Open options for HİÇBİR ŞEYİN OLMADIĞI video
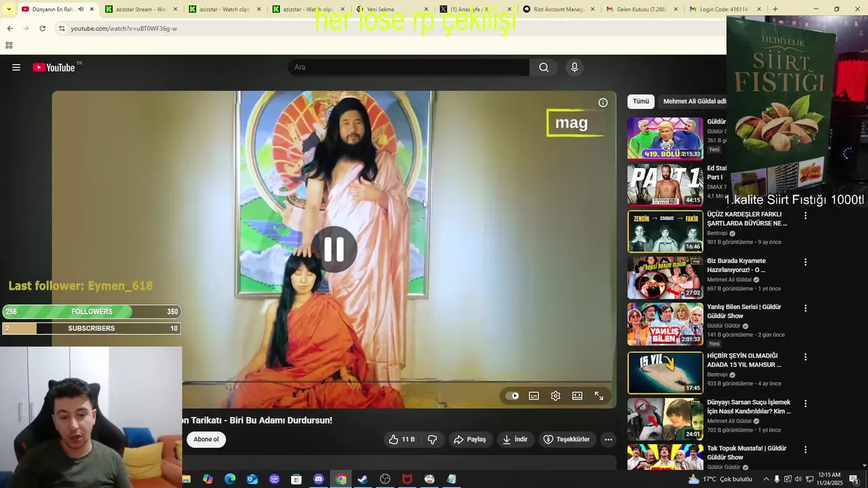The height and width of the screenshot is (488, 868). coord(806,357)
